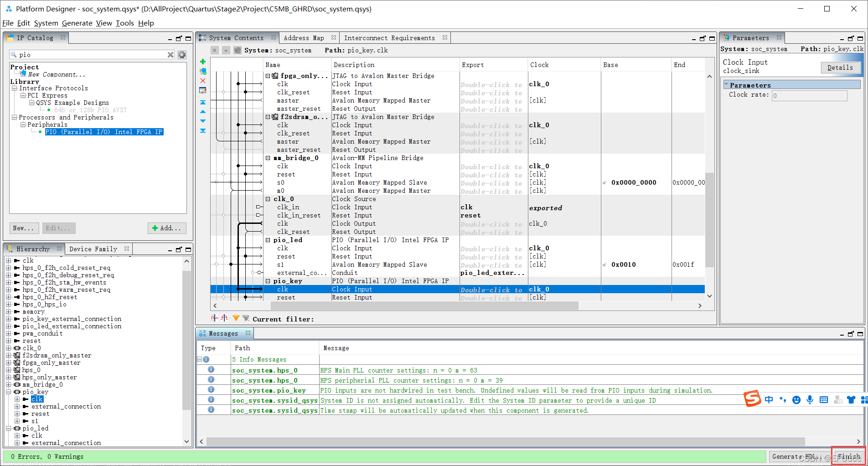Screen dimensions: 868x466
Task: Click the Finish button
Action: tap(849, 456)
